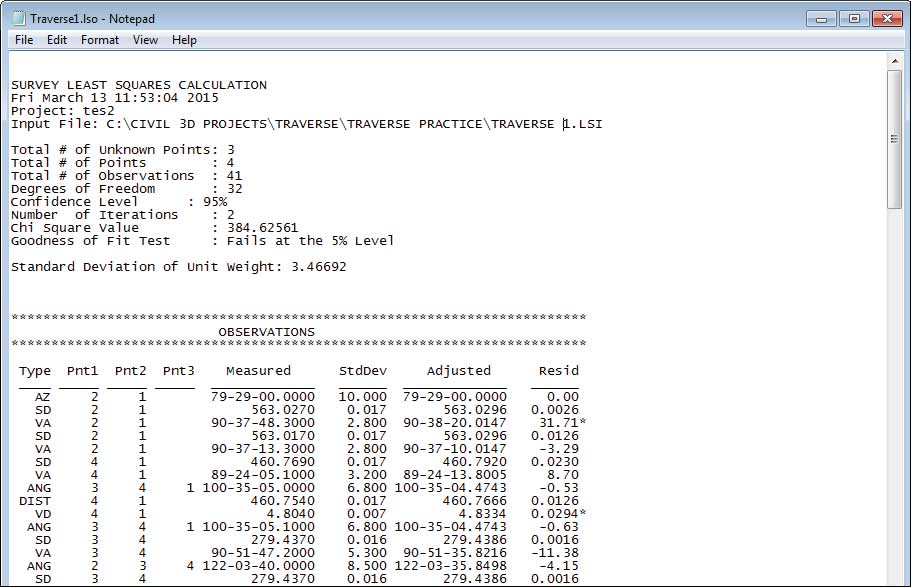Click the measured angle 4 122-03-40.0000
Image resolution: width=911 pixels, height=587 pixels.
250,565
